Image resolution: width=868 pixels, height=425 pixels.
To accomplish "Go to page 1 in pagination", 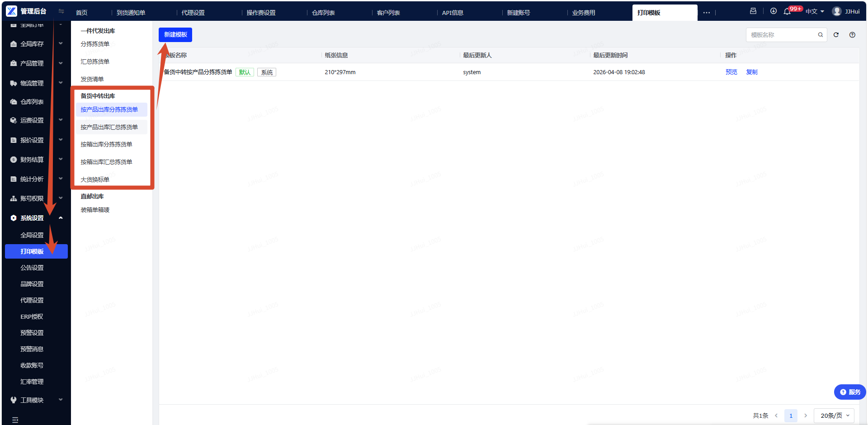I will (791, 416).
